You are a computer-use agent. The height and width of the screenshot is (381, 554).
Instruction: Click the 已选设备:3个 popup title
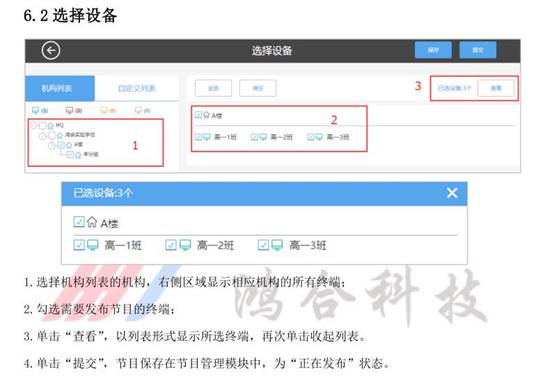103,193
